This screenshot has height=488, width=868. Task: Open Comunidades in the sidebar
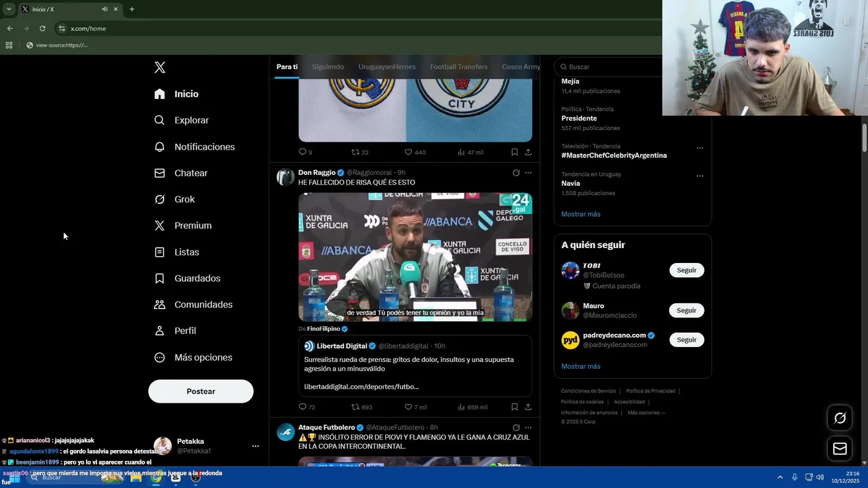[193, 304]
